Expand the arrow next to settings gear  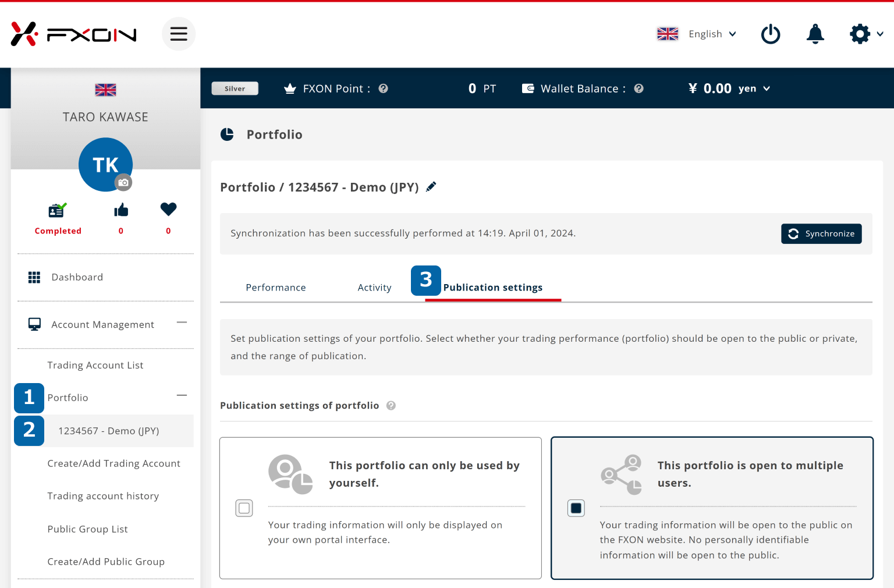[x=880, y=34]
